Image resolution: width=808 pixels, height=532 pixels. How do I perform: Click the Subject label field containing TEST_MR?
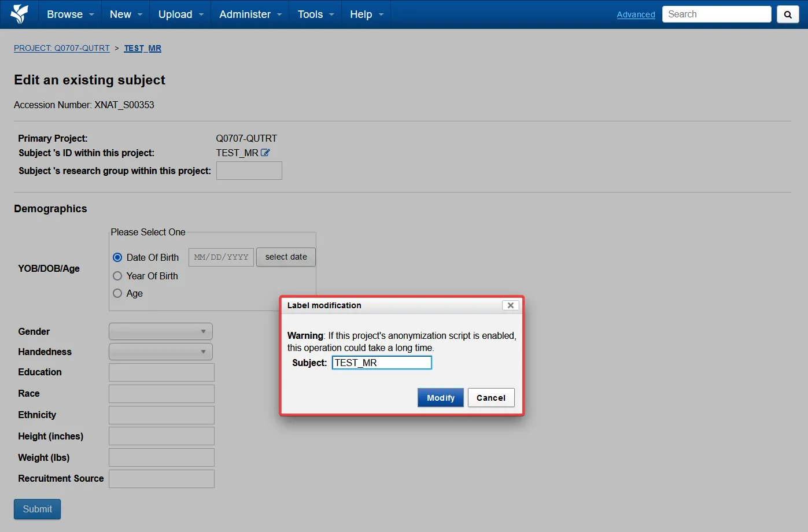point(382,363)
